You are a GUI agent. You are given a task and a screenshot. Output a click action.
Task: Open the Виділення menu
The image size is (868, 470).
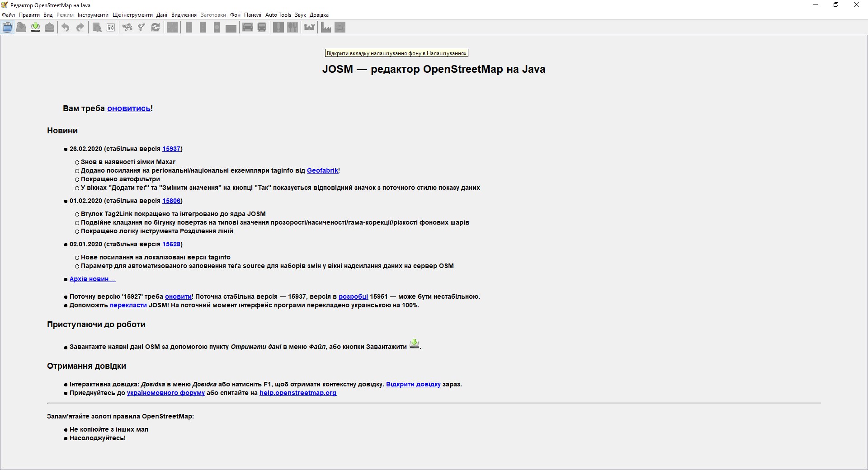click(184, 15)
